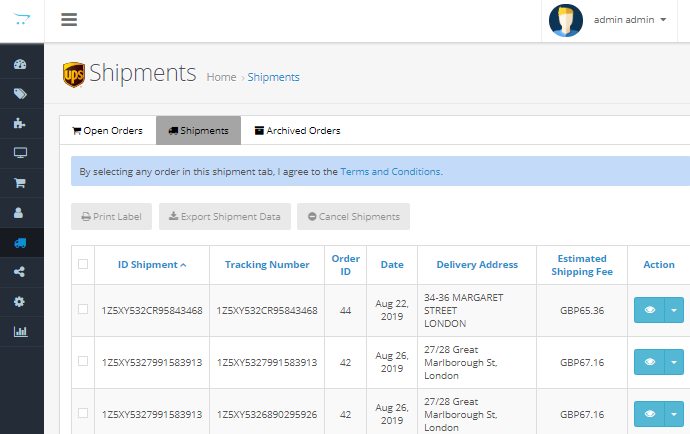
Task: Open the Sales cart sidebar icon
Action: 20,183
